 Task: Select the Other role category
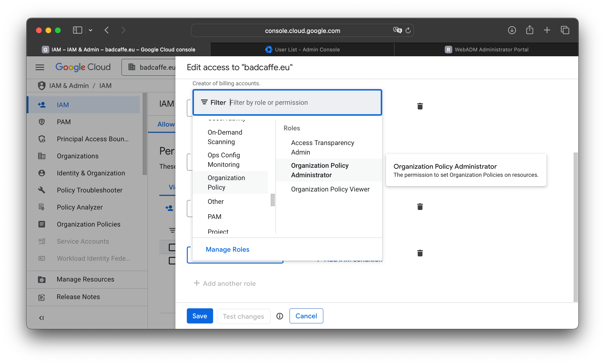230,201
